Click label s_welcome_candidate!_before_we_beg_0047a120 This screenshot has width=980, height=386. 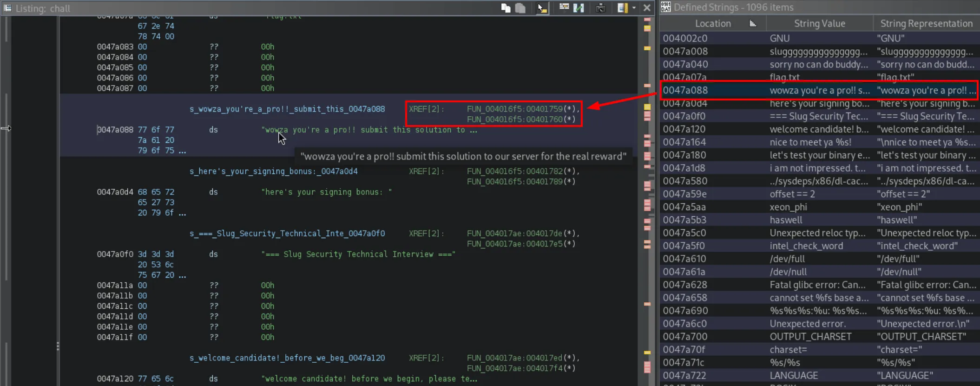click(287, 358)
